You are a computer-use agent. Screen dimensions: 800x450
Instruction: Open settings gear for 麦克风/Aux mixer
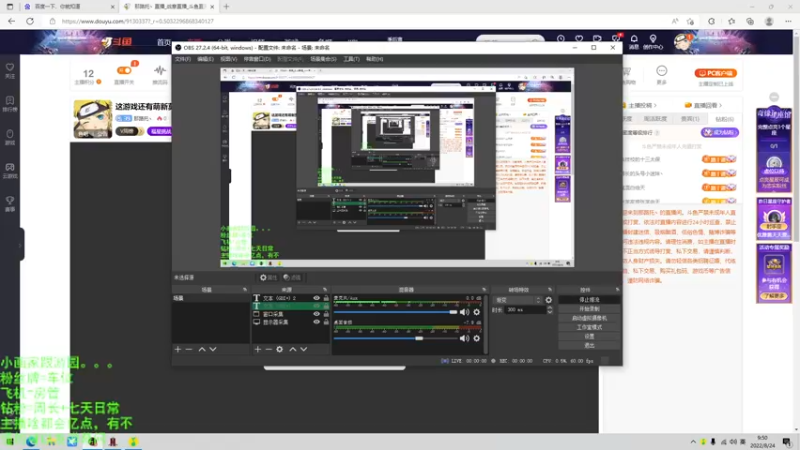tap(477, 312)
